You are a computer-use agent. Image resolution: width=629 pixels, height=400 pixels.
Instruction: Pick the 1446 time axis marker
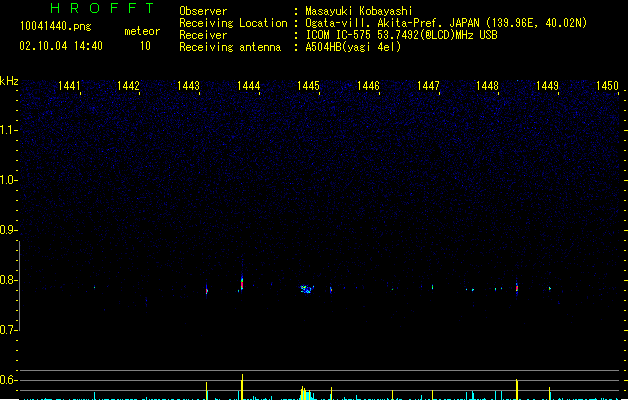pos(368,86)
